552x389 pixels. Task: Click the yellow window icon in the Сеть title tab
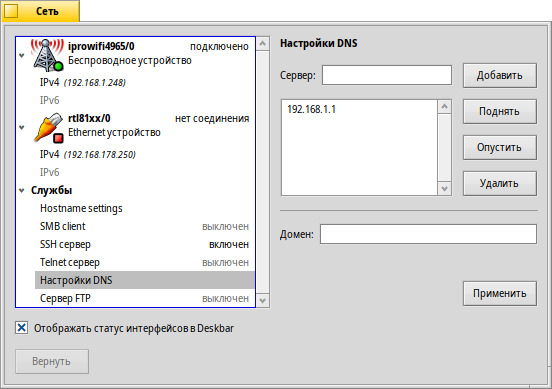tap(11, 11)
